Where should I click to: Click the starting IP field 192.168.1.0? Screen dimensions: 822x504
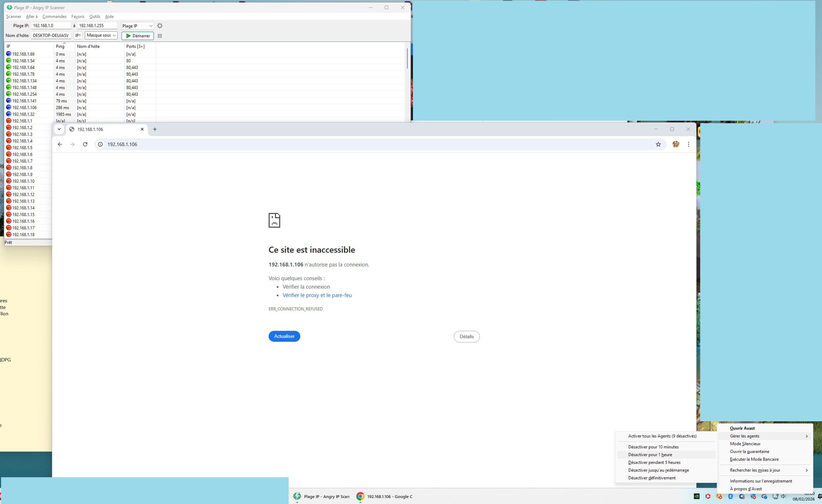coord(51,26)
